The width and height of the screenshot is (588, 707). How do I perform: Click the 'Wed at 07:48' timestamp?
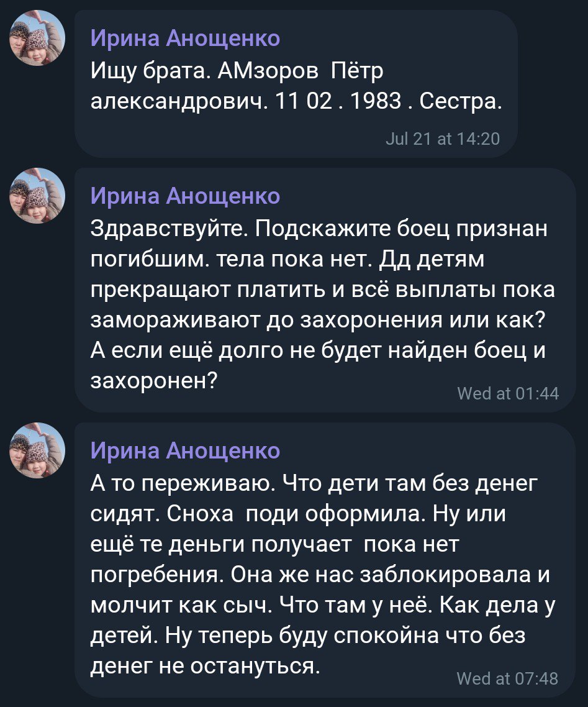tap(507, 678)
